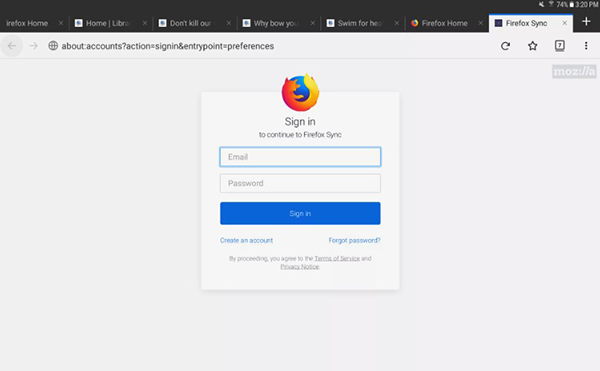Tap the Firefox logo above Sign in
Image resolution: width=600 pixels, height=371 pixels.
point(300,92)
